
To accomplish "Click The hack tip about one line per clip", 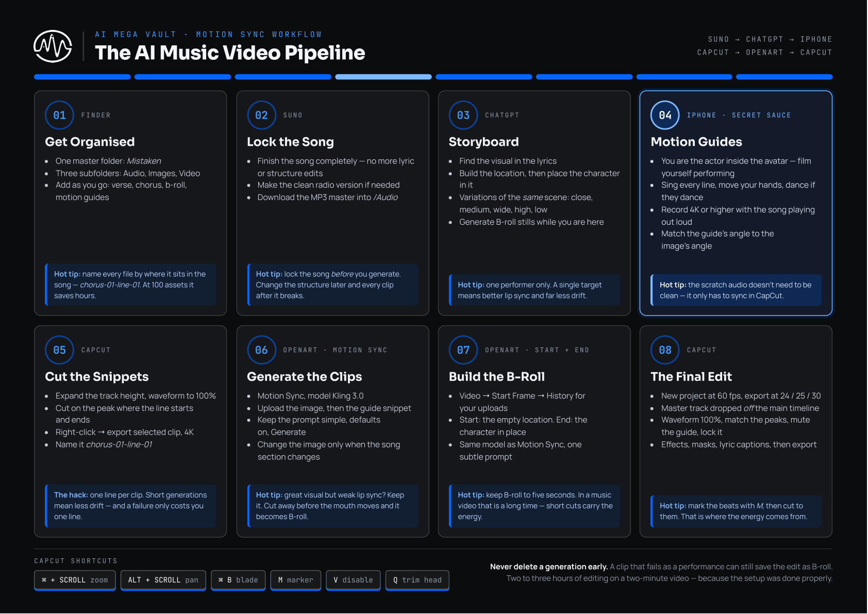I will click(131, 506).
